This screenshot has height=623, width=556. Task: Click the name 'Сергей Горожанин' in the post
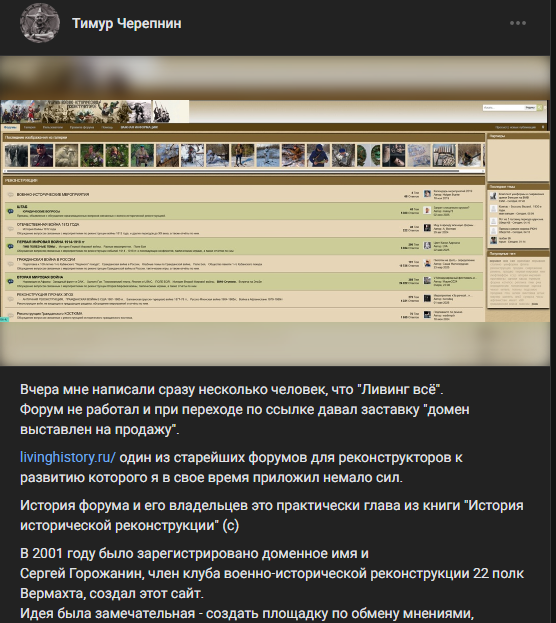click(81, 573)
